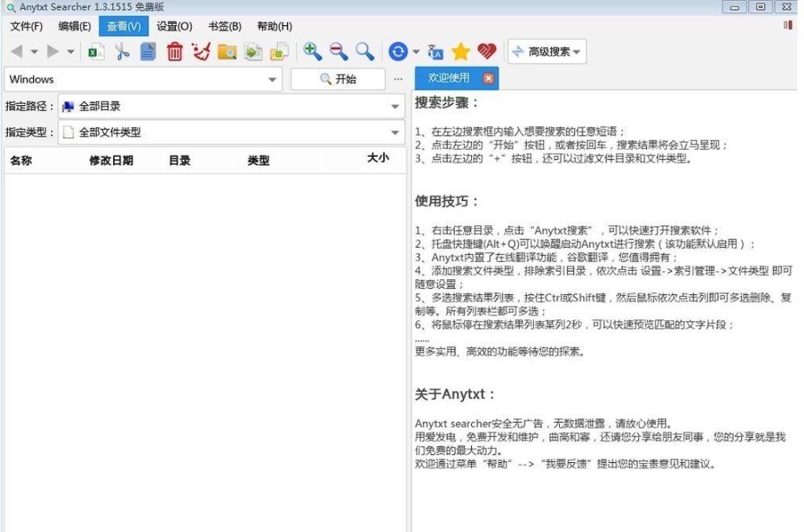Sort by the 名称 column header
Screen dimensions: 804x532
pos(21,160)
